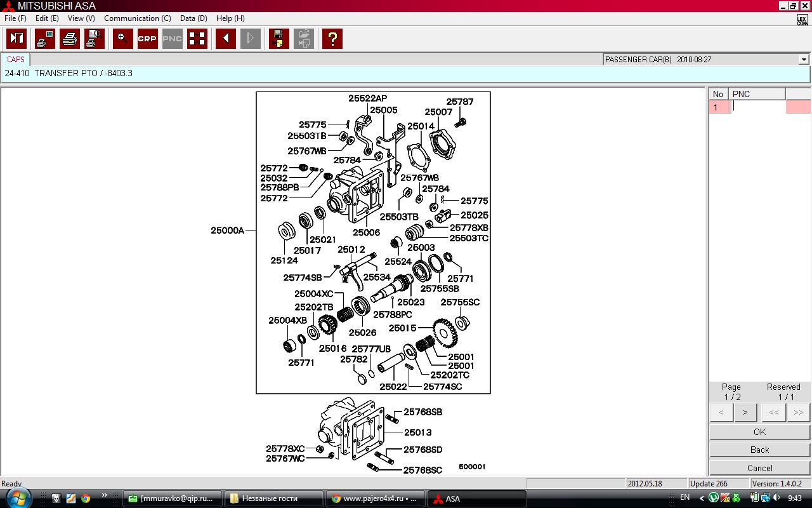This screenshot has width=812, height=508.
Task: Expand the PASSENGER CAR(B) catalog dropdown
Action: (x=804, y=60)
